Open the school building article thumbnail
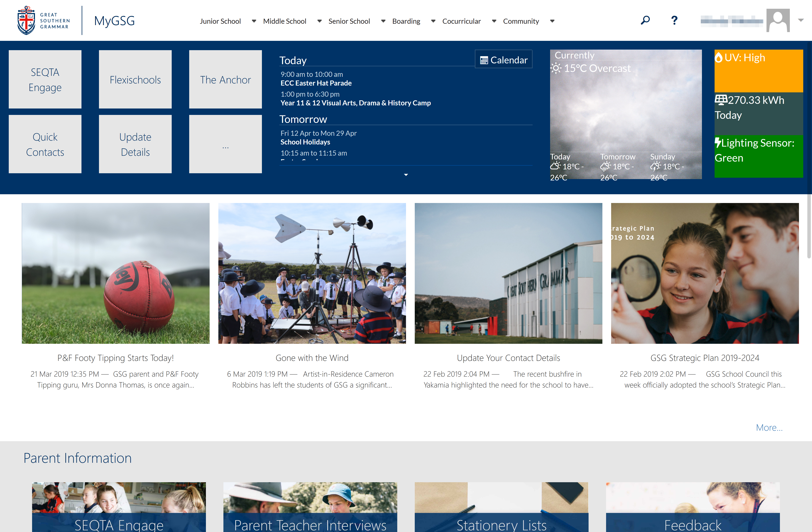This screenshot has width=812, height=532. [508, 273]
